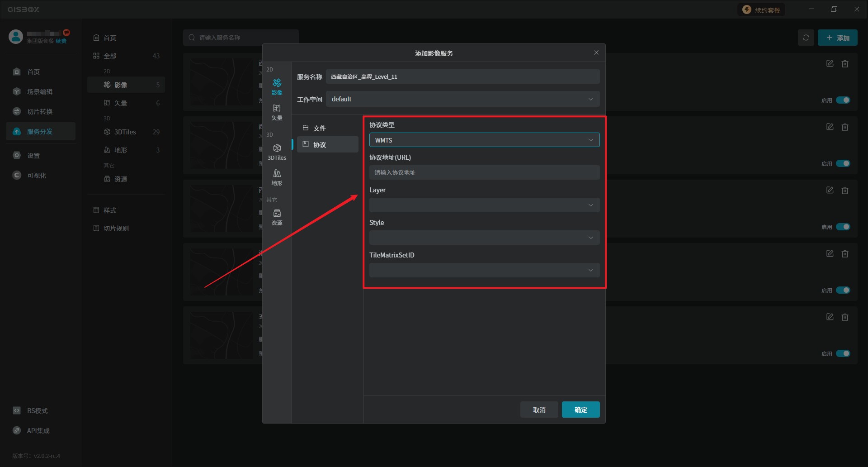This screenshot has width=868, height=467.
Task: Expand the 工作空间 default dropdown
Action: point(462,99)
